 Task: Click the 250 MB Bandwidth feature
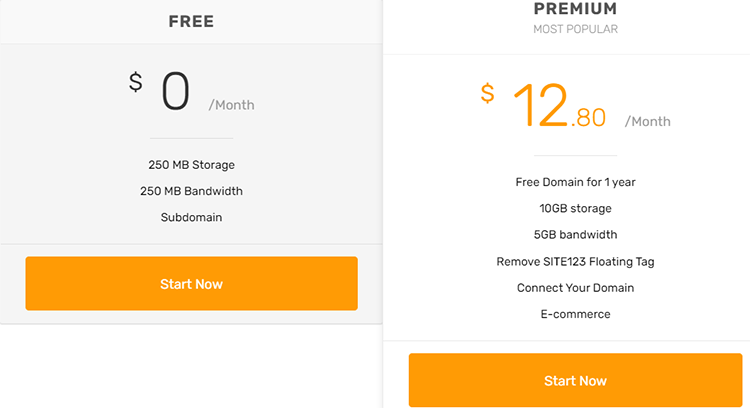191,191
